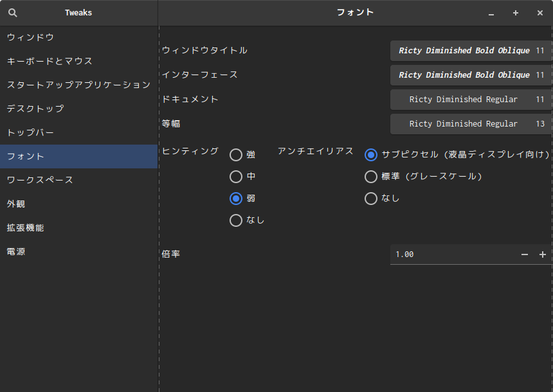Screen dimensions: 553x392
Task: Change the インターフェース font
Action: click(470, 75)
